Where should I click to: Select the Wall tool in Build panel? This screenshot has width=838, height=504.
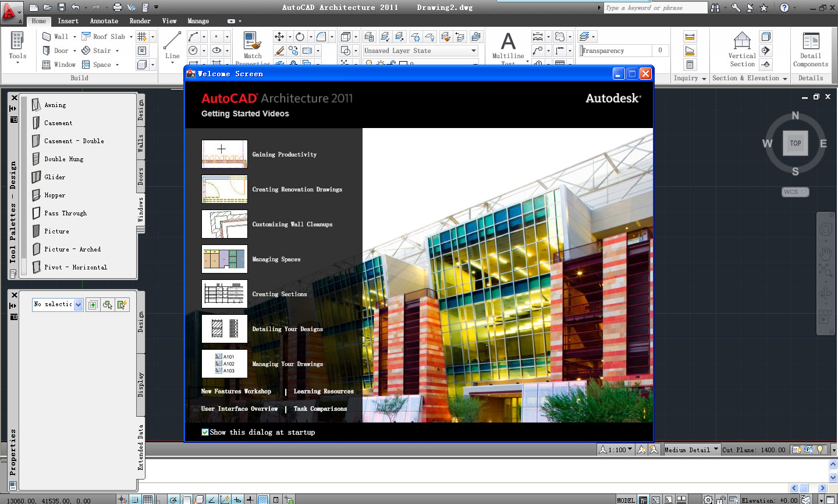56,36
